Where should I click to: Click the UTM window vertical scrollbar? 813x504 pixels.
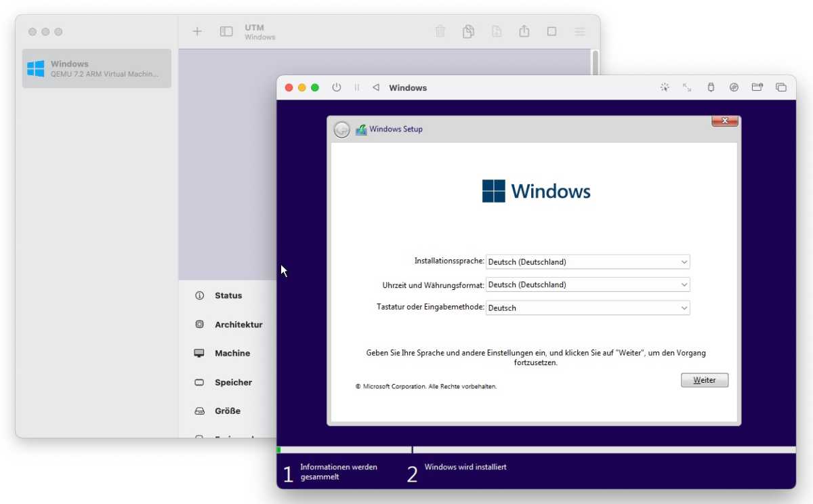click(596, 62)
